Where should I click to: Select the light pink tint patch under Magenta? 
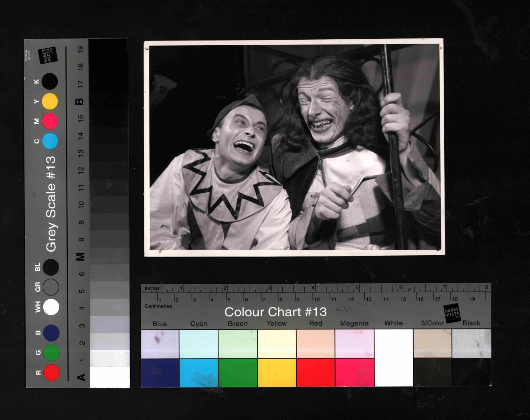click(354, 344)
